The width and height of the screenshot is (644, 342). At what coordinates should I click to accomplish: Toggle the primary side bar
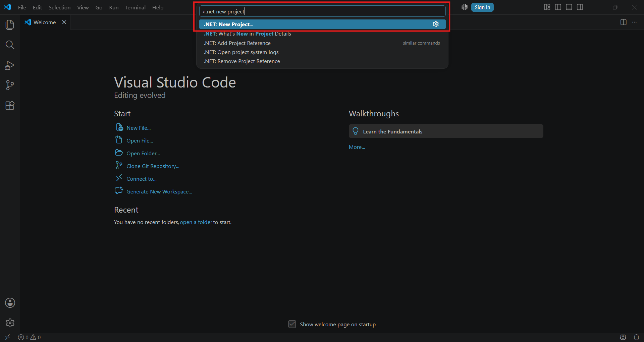coord(558,7)
